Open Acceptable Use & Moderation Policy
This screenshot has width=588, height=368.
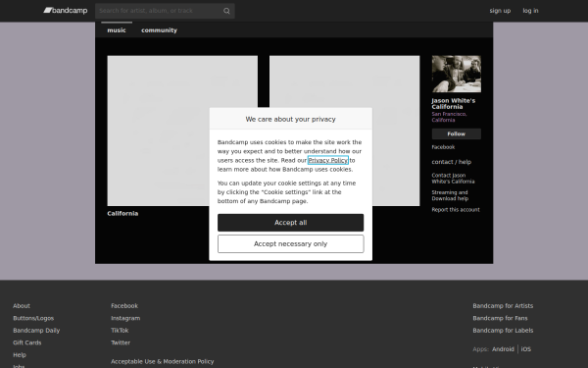163,361
